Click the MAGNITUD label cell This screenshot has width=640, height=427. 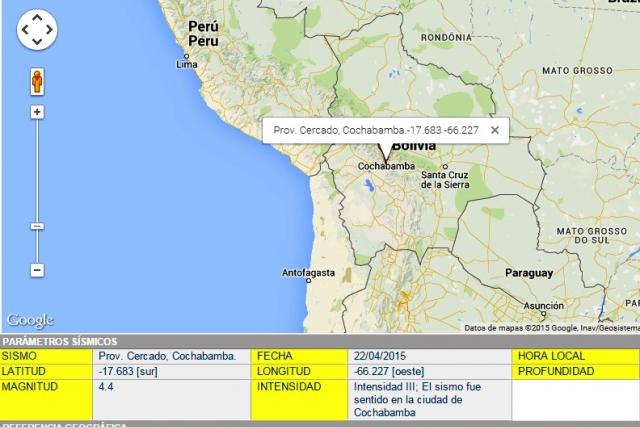[46, 400]
